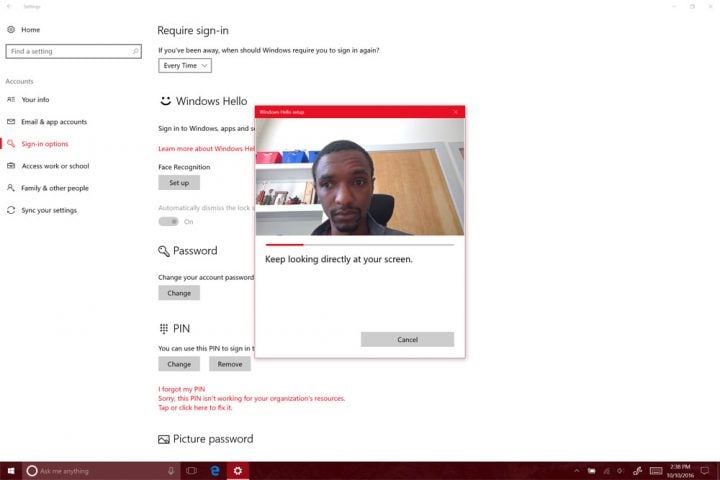Focus the Find a setting search box
This screenshot has height=480, width=720.
coord(73,51)
